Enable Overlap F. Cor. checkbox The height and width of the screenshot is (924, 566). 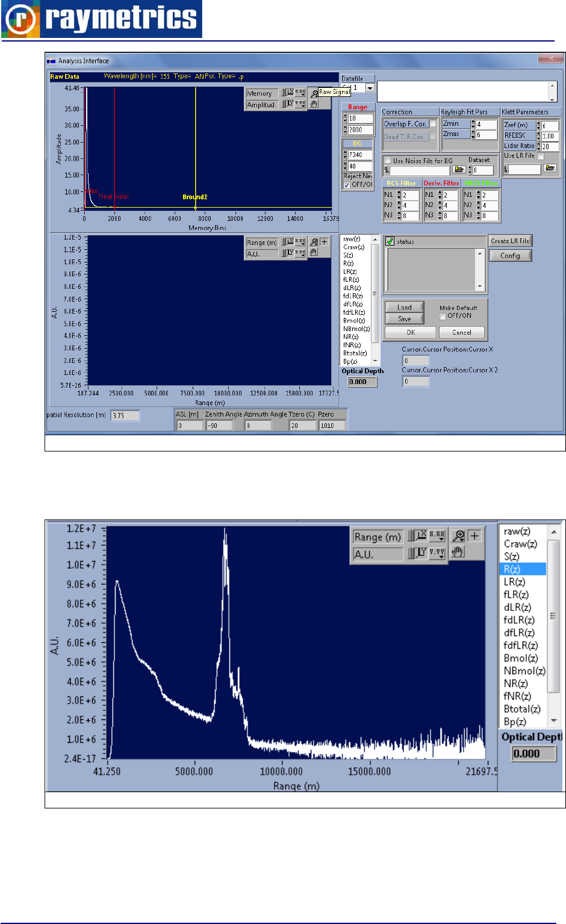tap(433, 124)
